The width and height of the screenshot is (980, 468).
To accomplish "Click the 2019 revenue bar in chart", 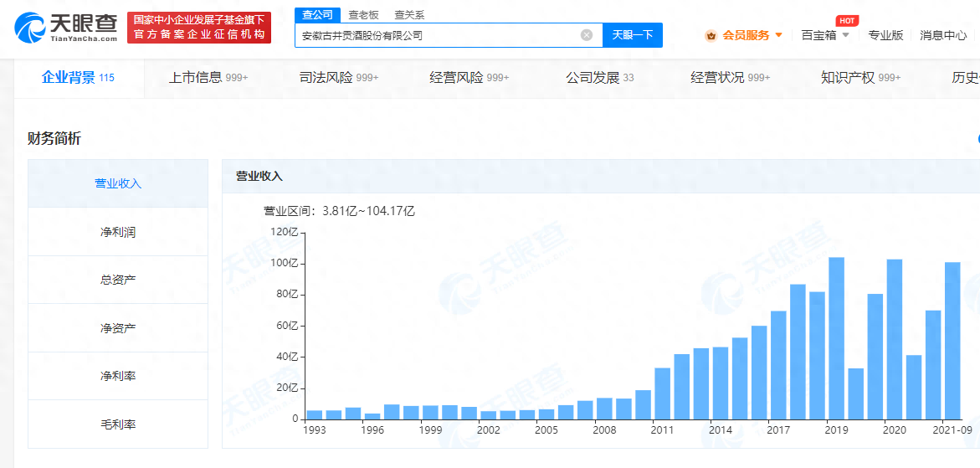I will coord(836,338).
